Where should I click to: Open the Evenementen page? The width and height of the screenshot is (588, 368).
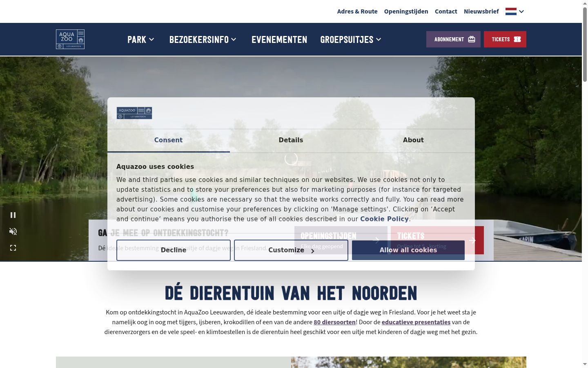pyautogui.click(x=279, y=39)
